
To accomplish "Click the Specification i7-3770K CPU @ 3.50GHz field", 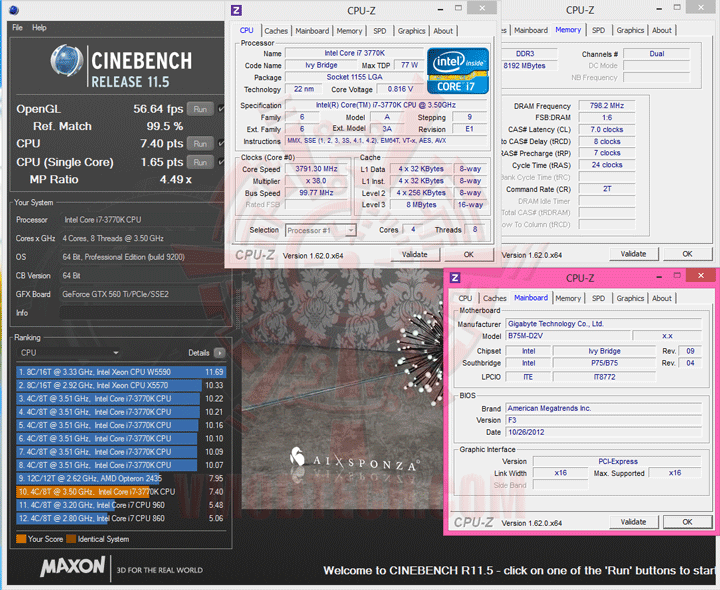I will [386, 105].
